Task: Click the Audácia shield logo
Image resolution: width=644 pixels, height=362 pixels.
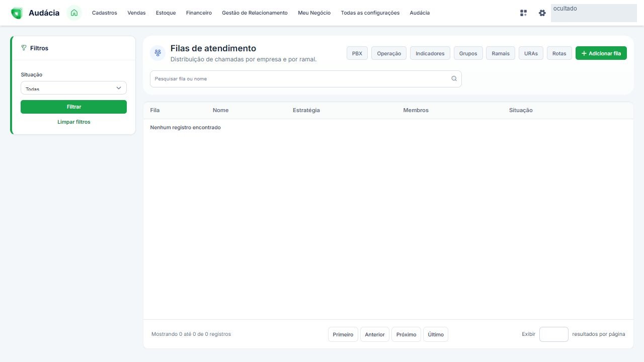Action: tap(17, 13)
